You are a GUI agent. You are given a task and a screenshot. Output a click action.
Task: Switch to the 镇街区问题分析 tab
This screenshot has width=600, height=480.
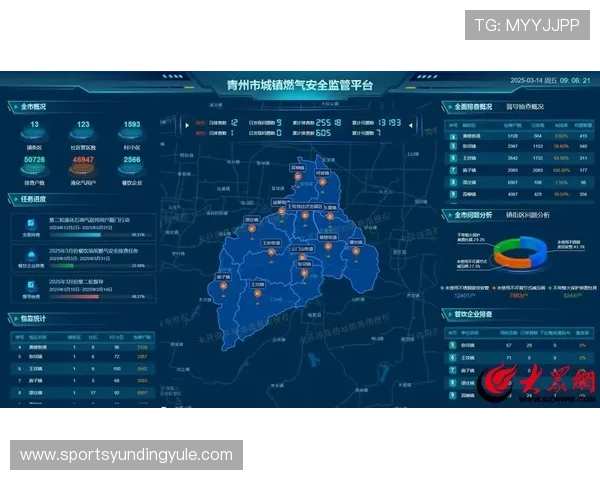click(x=528, y=215)
